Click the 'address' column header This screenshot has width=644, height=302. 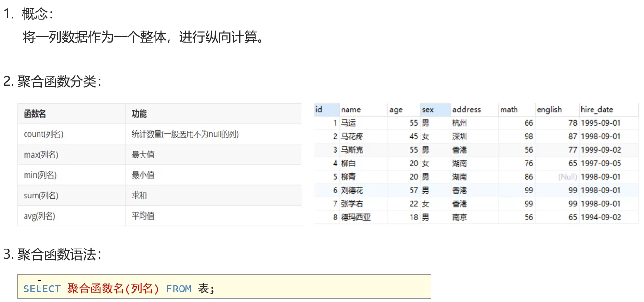click(474, 109)
